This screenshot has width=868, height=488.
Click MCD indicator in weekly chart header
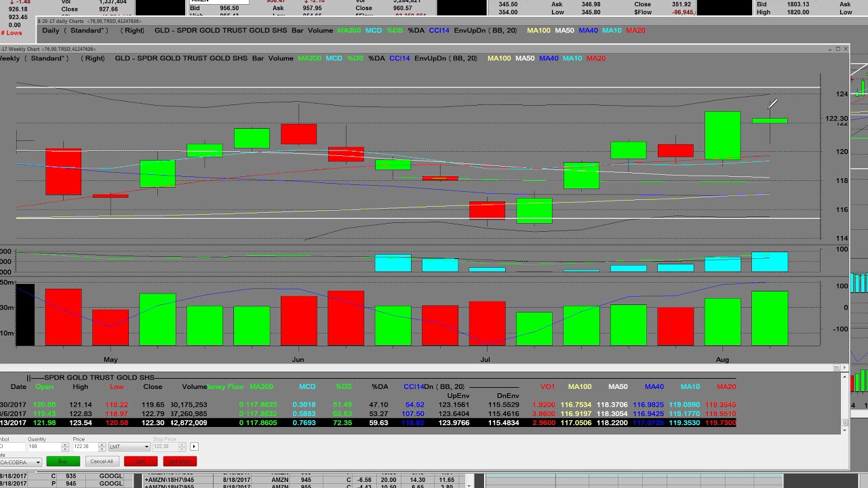[334, 58]
